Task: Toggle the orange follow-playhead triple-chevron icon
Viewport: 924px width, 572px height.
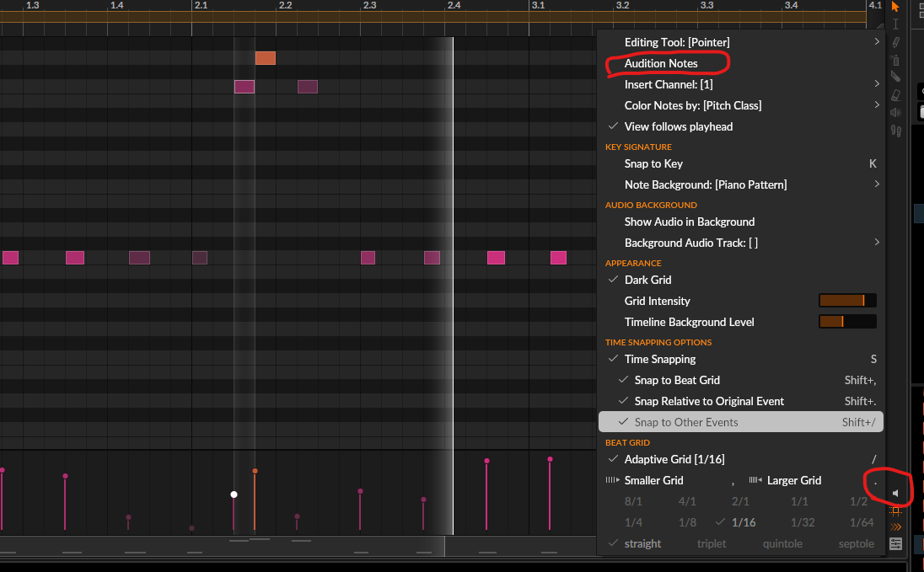Action: (x=895, y=527)
